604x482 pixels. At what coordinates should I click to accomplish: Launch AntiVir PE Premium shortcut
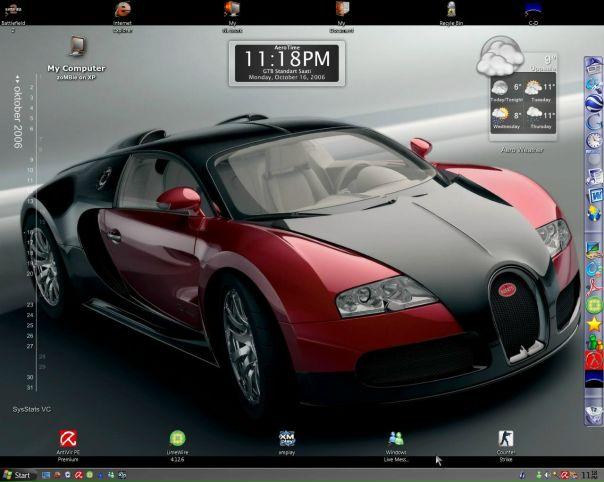tap(69, 438)
